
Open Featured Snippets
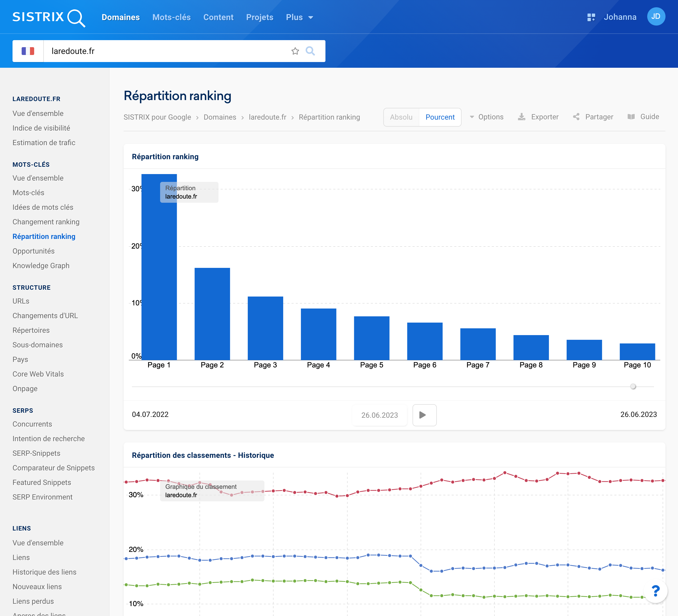pos(42,483)
